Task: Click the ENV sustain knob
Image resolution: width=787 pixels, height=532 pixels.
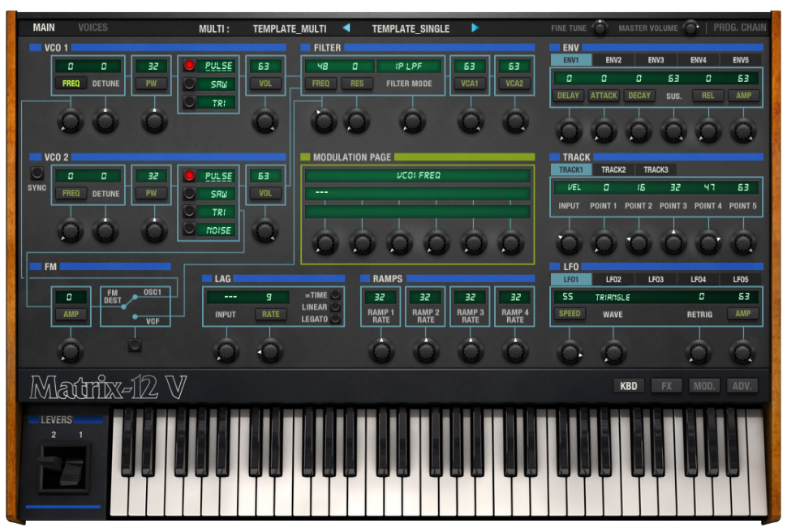Action: point(673,131)
